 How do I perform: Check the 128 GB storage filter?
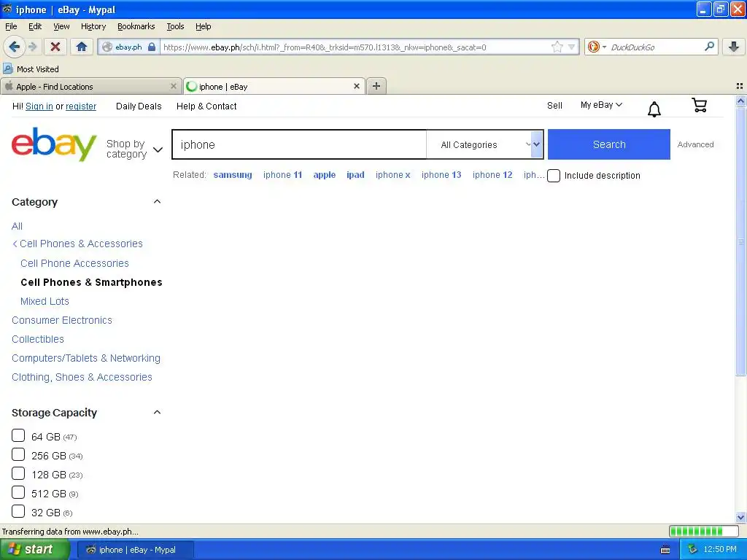18,473
